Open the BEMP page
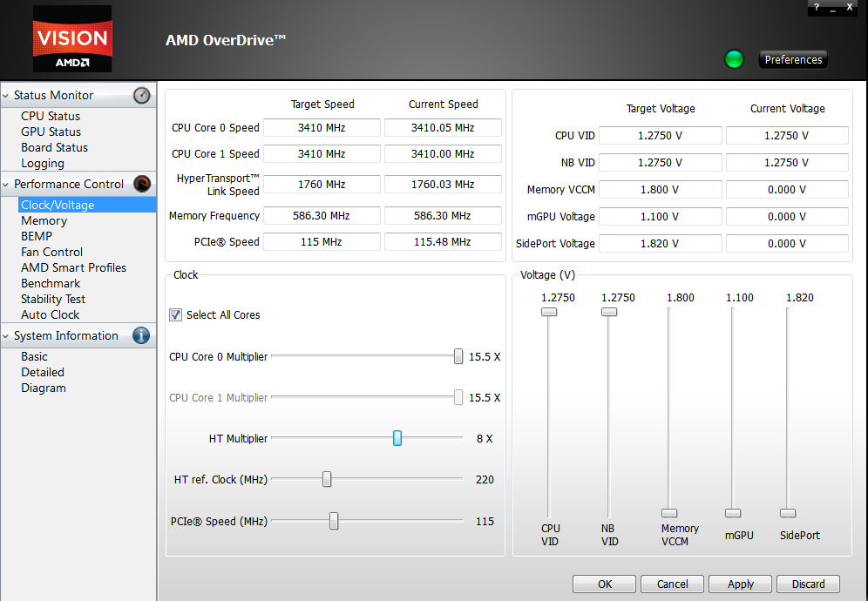 coord(37,236)
